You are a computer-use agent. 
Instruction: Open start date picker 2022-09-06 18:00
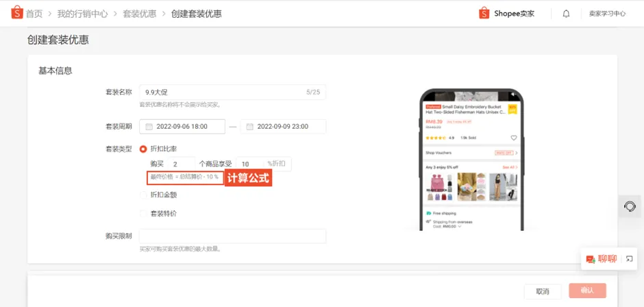tap(182, 127)
